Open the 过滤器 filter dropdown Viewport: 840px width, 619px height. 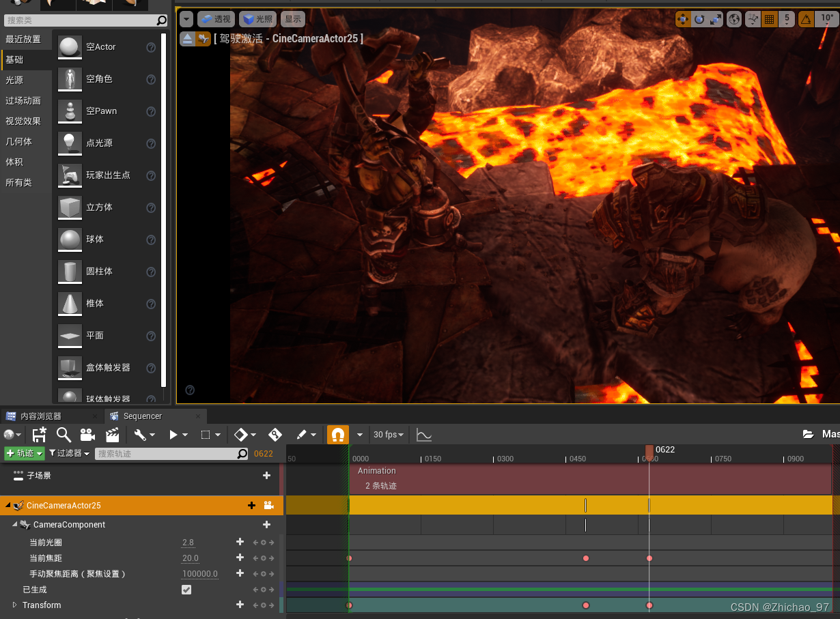coord(69,454)
